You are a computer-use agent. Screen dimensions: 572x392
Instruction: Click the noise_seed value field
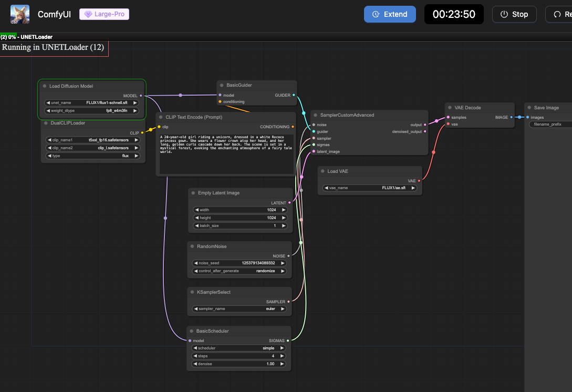click(240, 263)
